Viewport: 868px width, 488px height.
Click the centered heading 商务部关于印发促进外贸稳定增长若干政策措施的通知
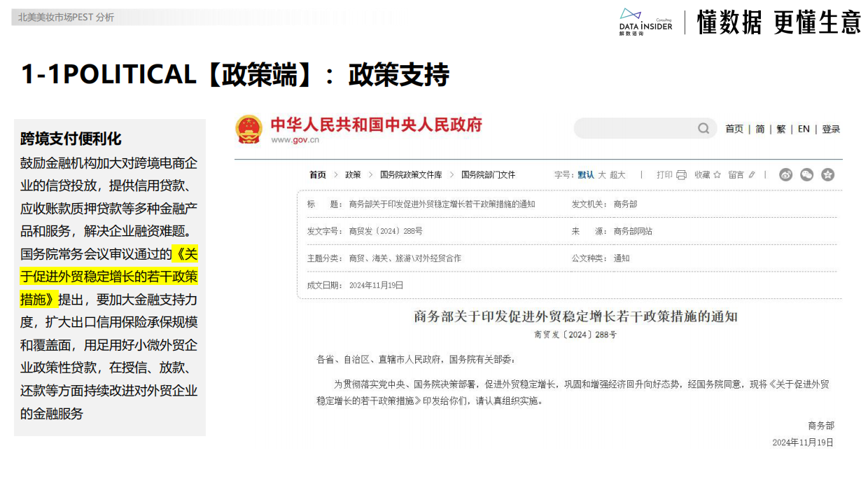(576, 316)
